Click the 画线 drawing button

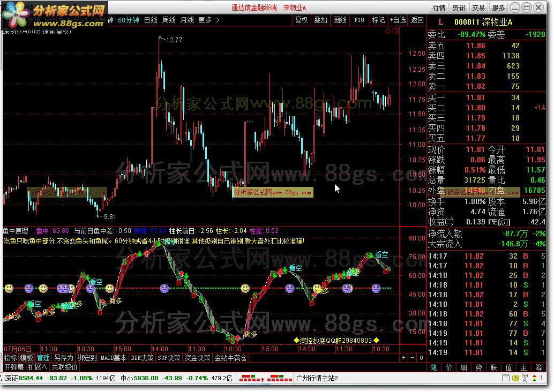pos(340,20)
